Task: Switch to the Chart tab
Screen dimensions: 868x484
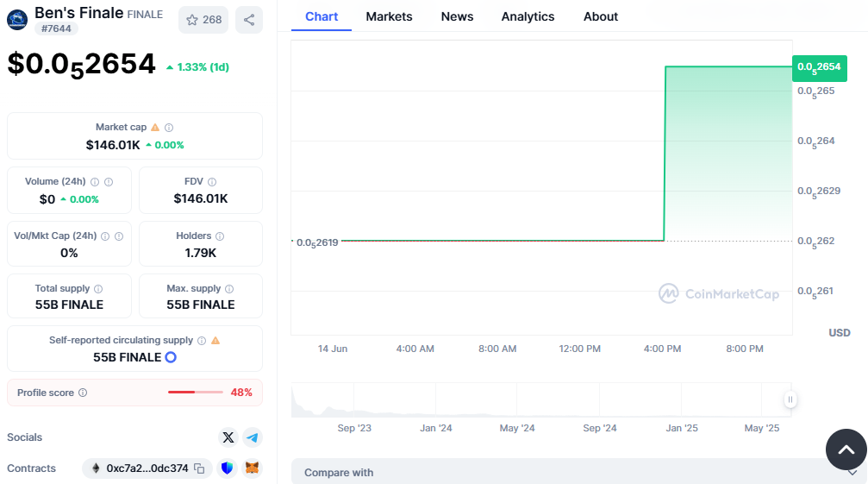Action: coord(321,16)
